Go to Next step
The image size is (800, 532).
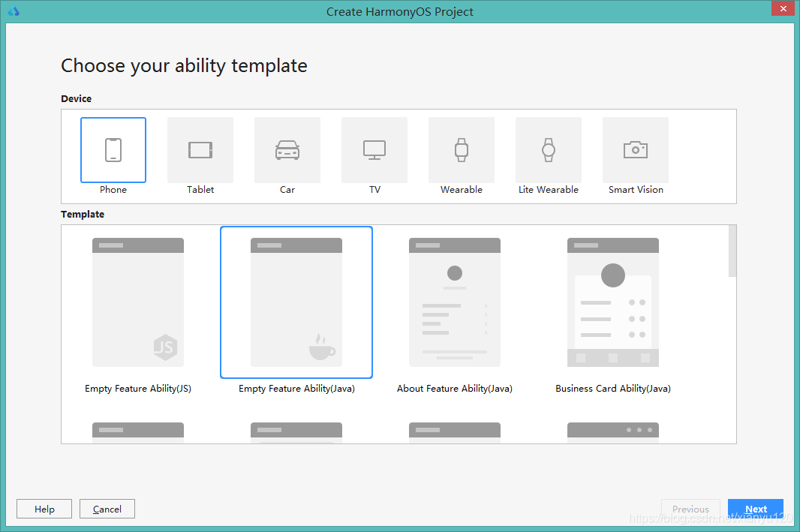756,509
